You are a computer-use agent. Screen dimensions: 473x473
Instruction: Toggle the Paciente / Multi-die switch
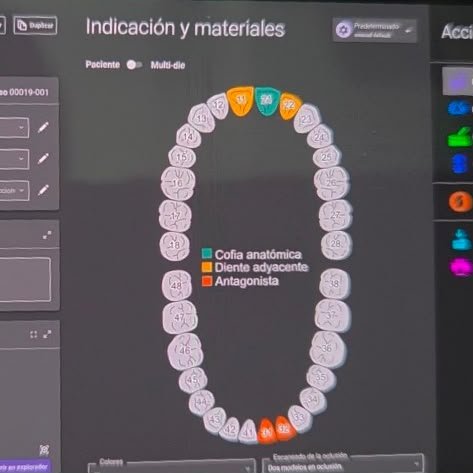[134, 65]
